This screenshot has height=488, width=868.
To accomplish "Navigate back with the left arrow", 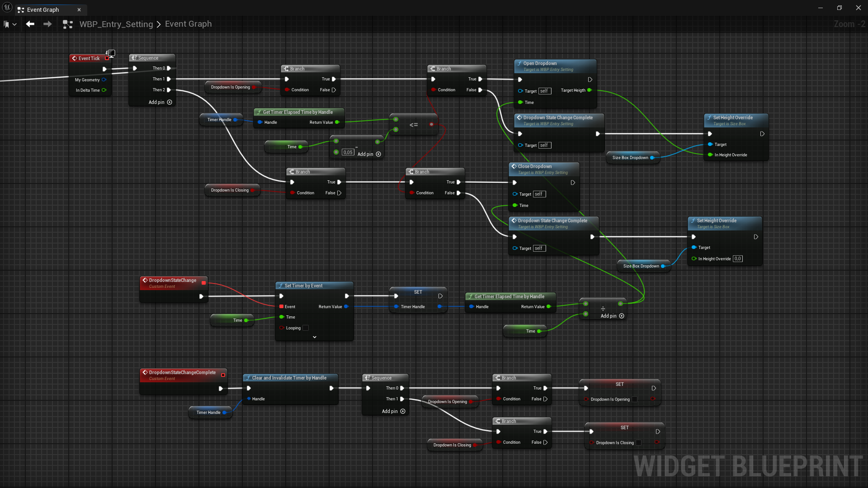I will (30, 24).
